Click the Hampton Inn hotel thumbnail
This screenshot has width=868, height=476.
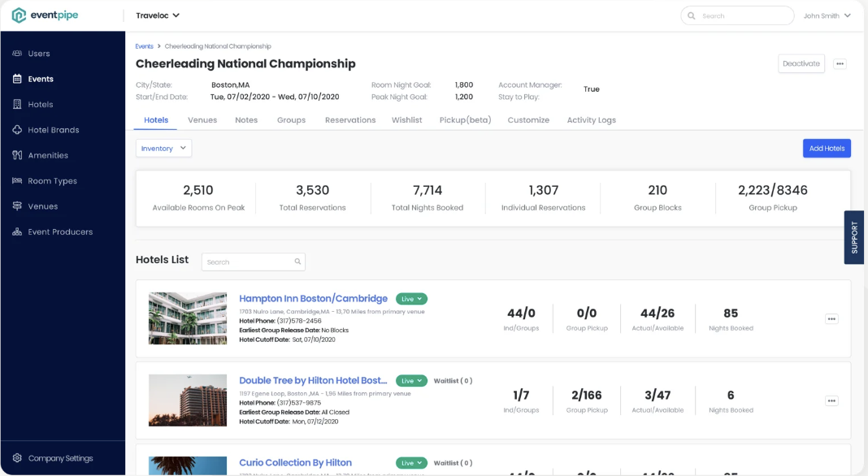(188, 318)
